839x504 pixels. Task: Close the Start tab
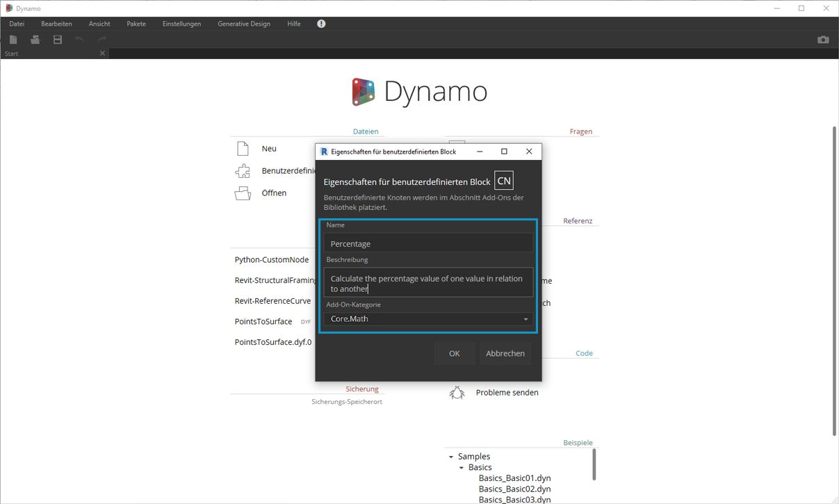102,54
